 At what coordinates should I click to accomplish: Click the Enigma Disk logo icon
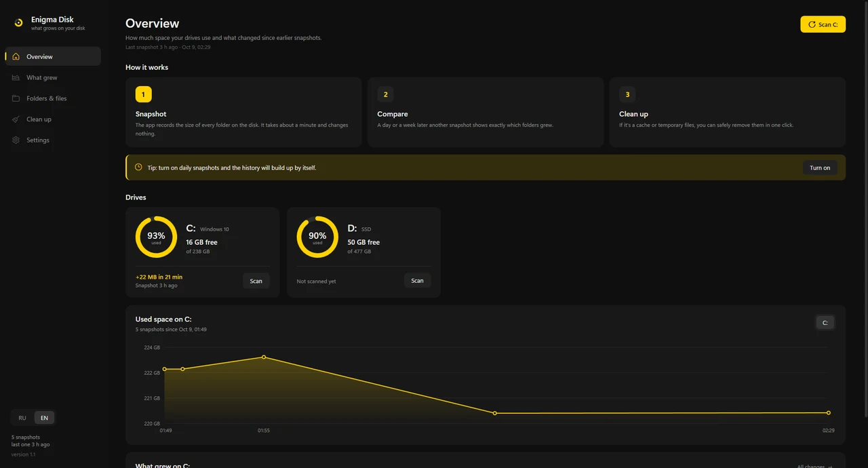(18, 23)
